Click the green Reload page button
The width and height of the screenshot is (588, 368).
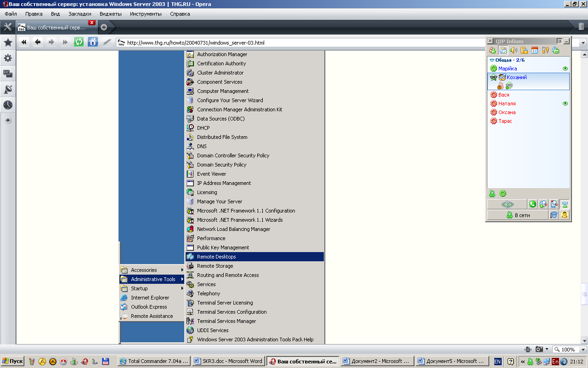[79, 42]
